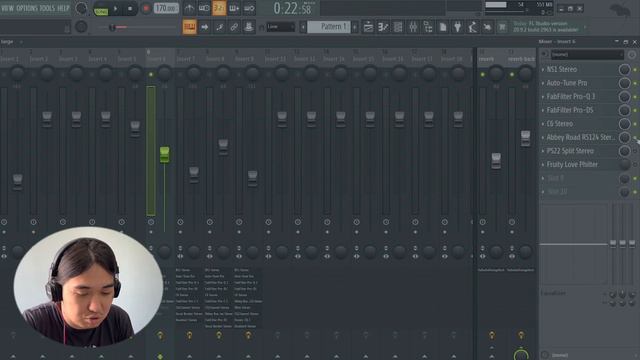Toggle FabFilter Pro-Q 3 slot enable LED

(x=635, y=97)
